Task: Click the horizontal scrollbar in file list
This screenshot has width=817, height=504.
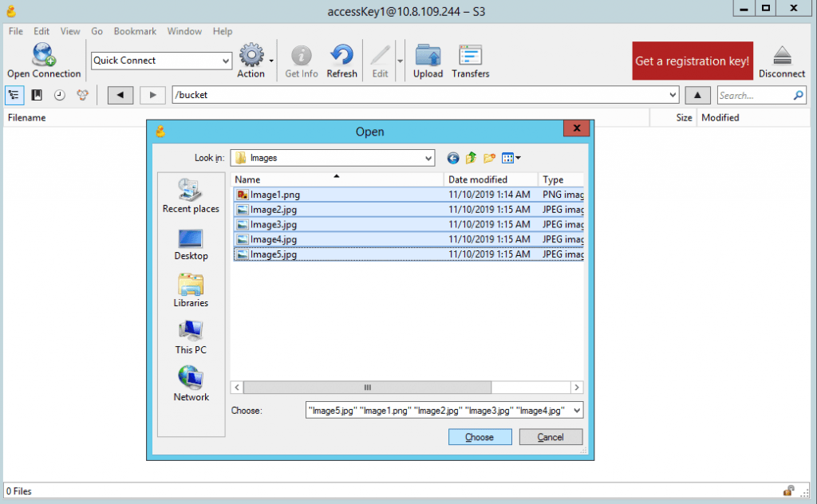Action: tap(367, 387)
